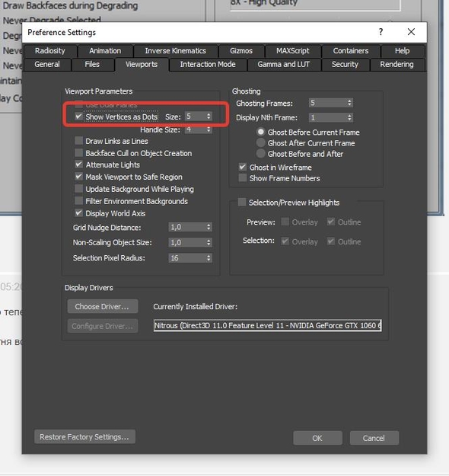Click the Choose Driver button
Image resolution: width=449 pixels, height=476 pixels.
point(102,306)
